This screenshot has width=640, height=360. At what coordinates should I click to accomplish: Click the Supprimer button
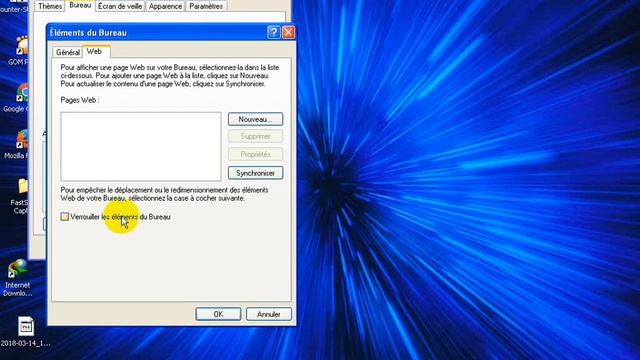tap(255, 136)
